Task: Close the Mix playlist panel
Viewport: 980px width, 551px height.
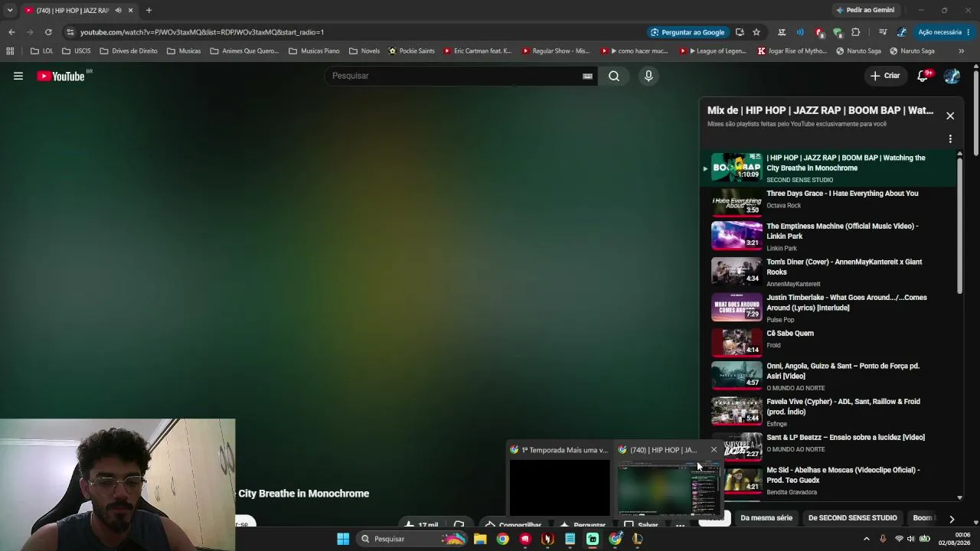Action: [x=950, y=116]
